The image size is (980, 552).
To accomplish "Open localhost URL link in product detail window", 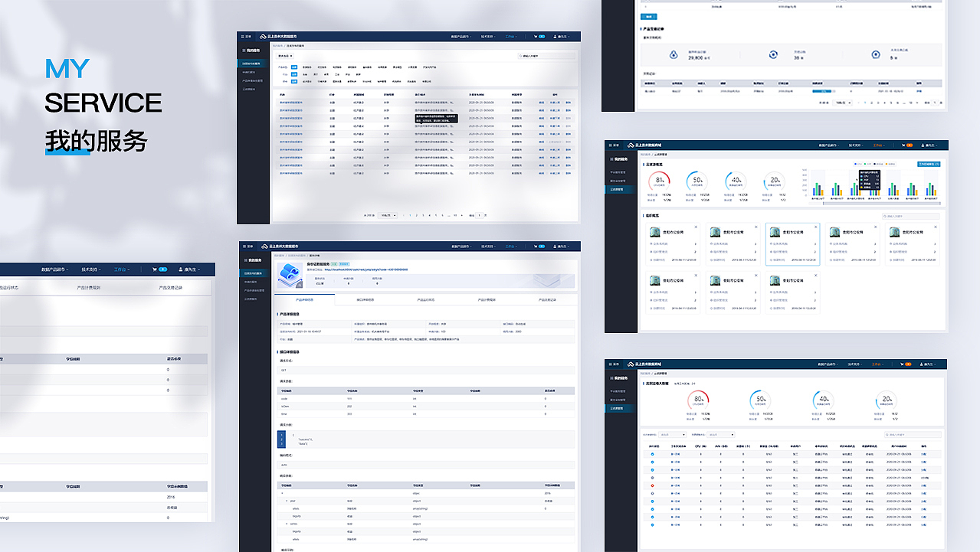I will coord(366,269).
